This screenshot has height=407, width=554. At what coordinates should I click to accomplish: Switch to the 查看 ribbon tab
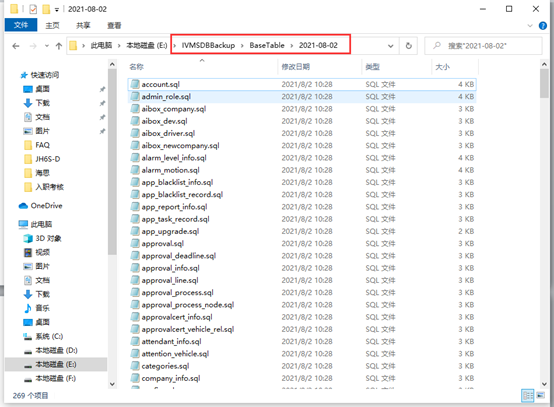coord(114,25)
